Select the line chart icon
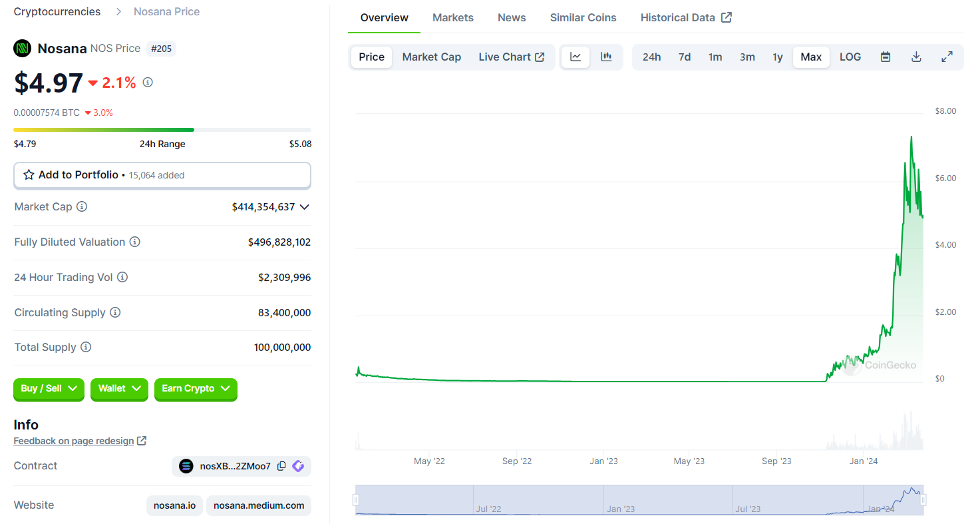 575,57
